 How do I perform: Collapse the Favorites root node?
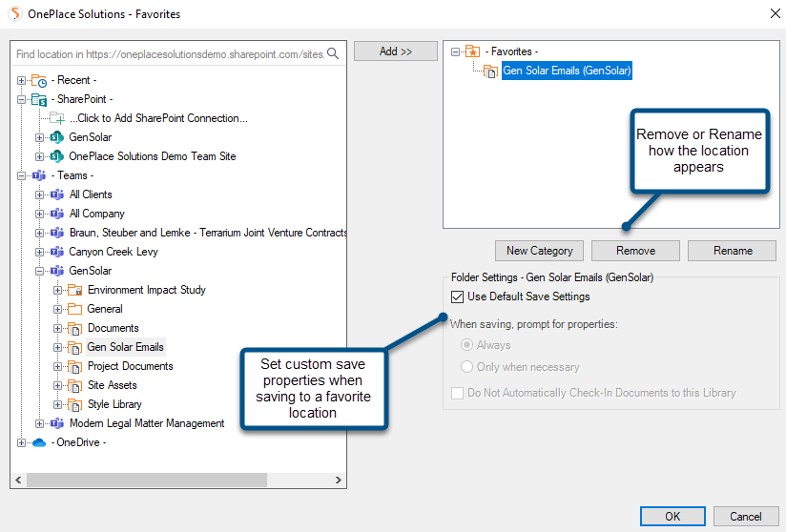[455, 51]
